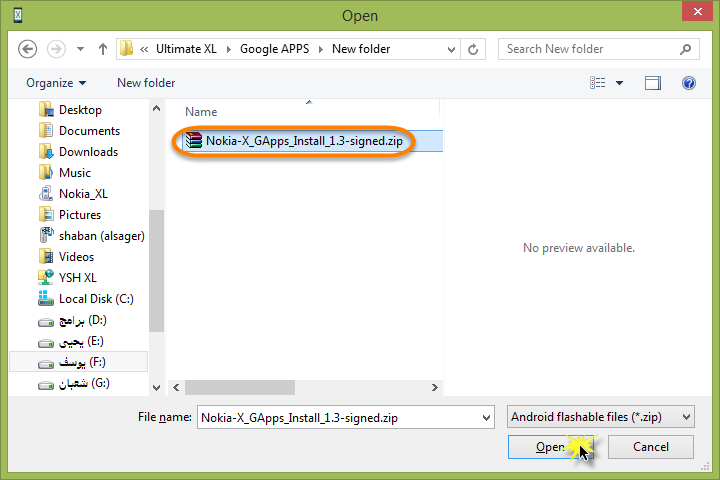This screenshot has width=720, height=480.
Task: Click New folder breadcrumb in address bar
Action: [x=361, y=49]
